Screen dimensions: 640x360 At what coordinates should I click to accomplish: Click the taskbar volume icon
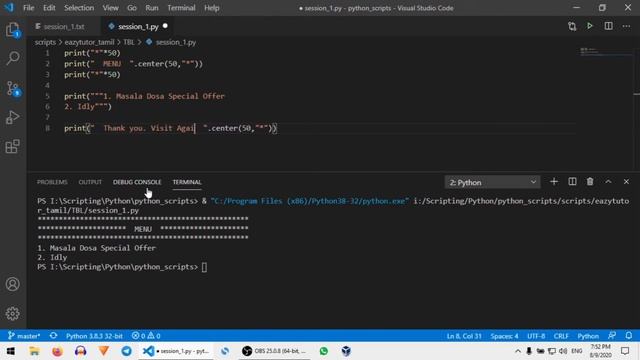click(x=563, y=351)
